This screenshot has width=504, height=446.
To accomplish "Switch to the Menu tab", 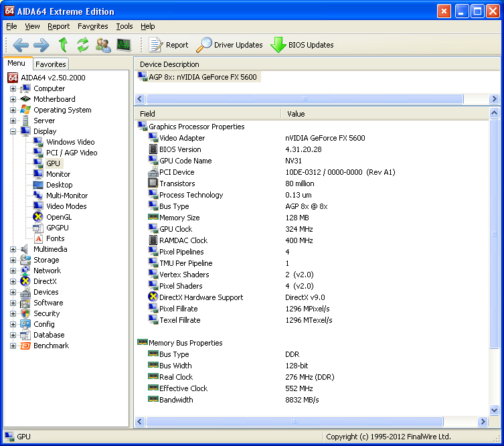I will coord(17,64).
